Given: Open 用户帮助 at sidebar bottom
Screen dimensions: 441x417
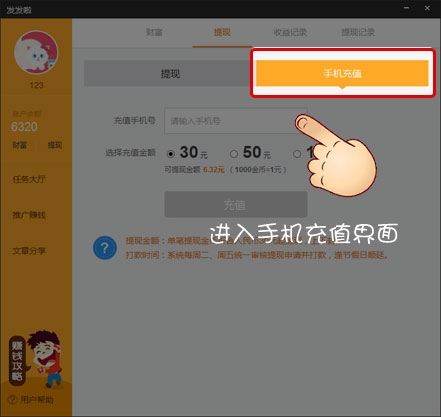Looking at the screenshot, I should (37, 399).
